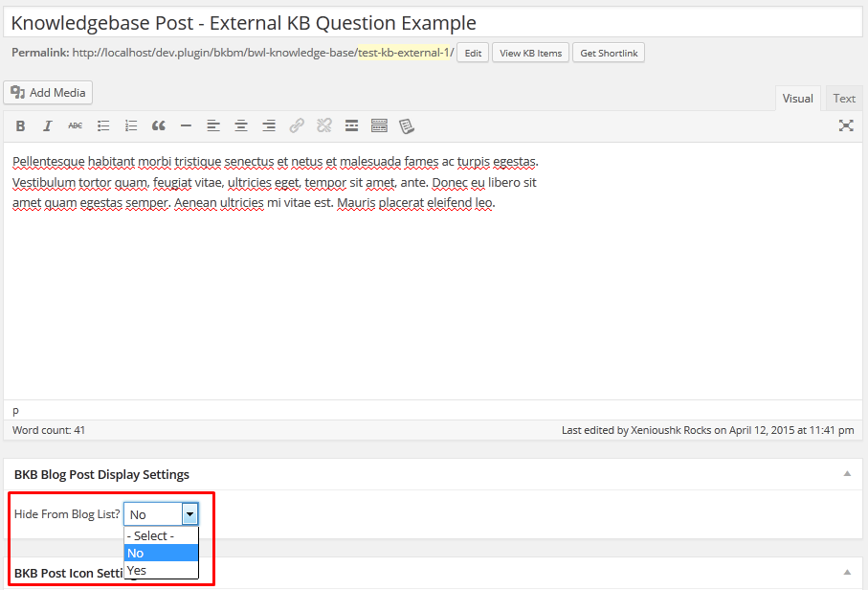This screenshot has width=868, height=590.
Task: Insert a horizontal line
Action: 186,126
